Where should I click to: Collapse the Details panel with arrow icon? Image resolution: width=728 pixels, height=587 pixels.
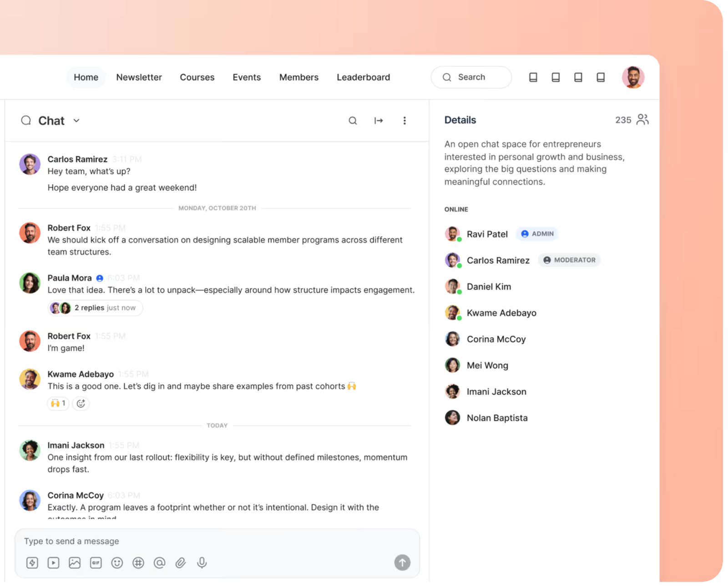(x=379, y=121)
